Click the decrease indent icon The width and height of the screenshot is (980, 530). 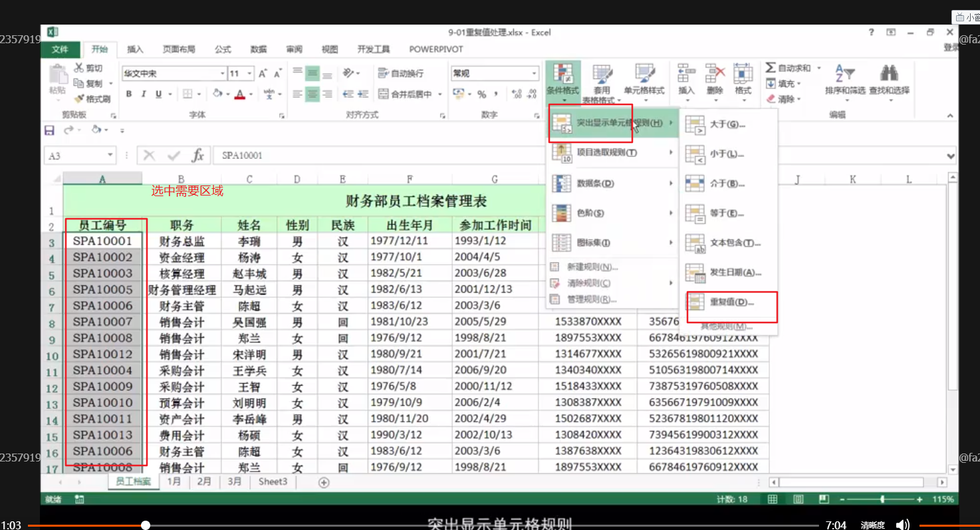point(348,94)
